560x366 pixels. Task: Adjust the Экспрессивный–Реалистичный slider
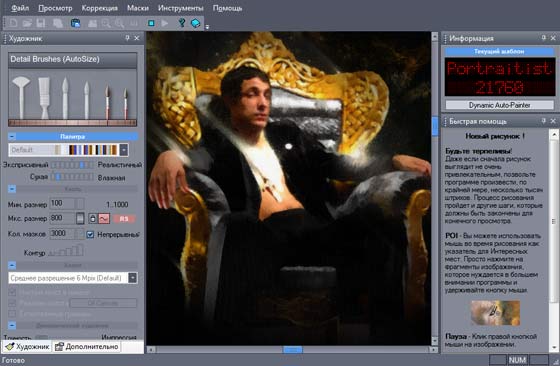[72, 165]
